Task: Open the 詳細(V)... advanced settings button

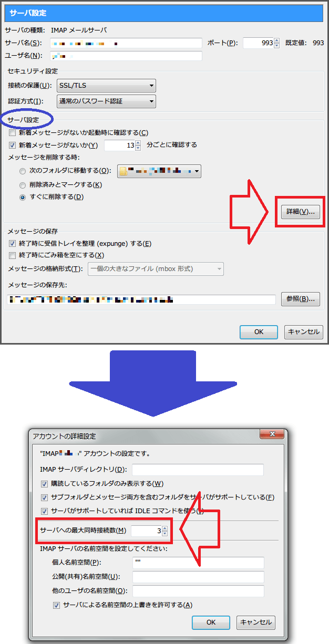Action: tap(300, 212)
